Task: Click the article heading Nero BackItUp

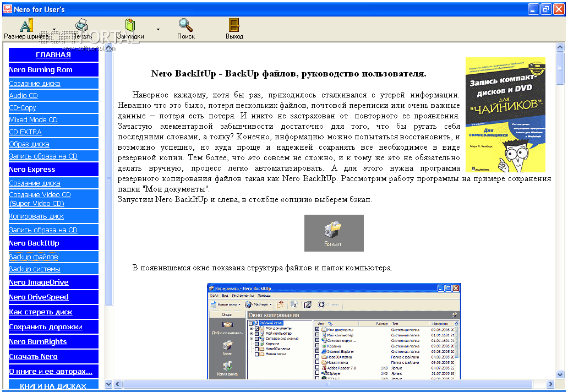Action: click(x=288, y=74)
